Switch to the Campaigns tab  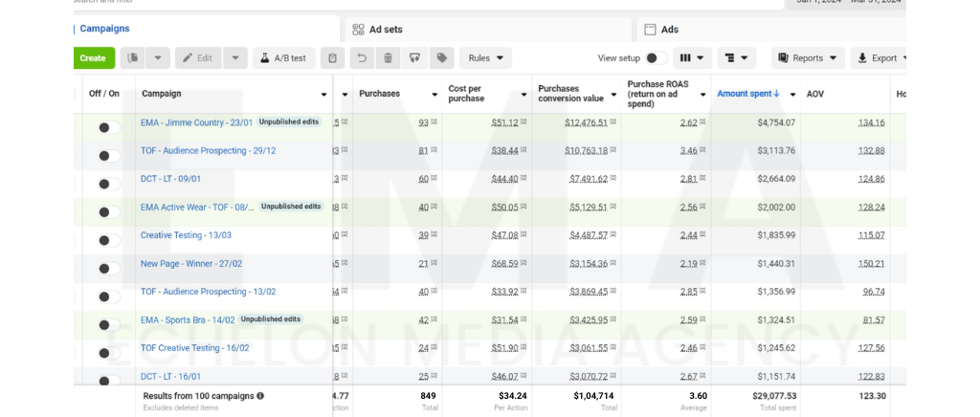pos(207,29)
